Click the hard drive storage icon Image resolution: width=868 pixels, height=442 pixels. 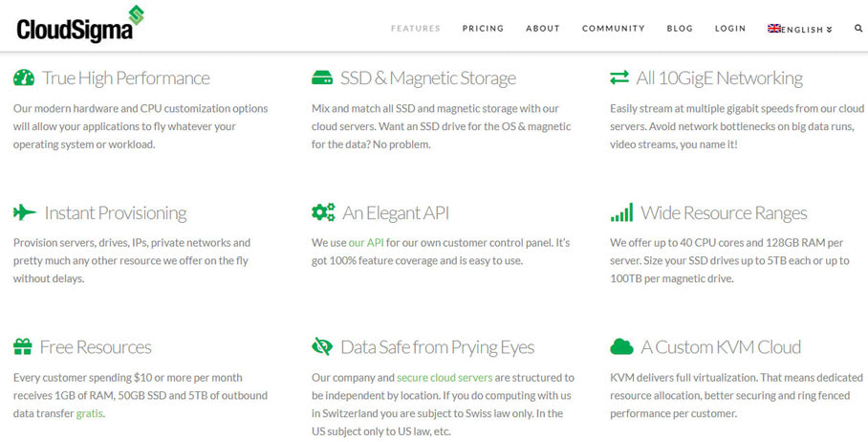point(322,77)
